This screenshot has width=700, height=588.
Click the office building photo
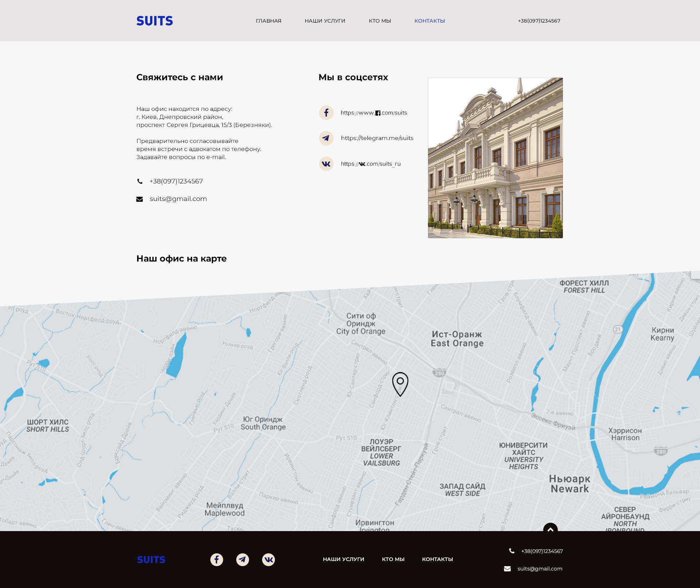[x=495, y=158]
